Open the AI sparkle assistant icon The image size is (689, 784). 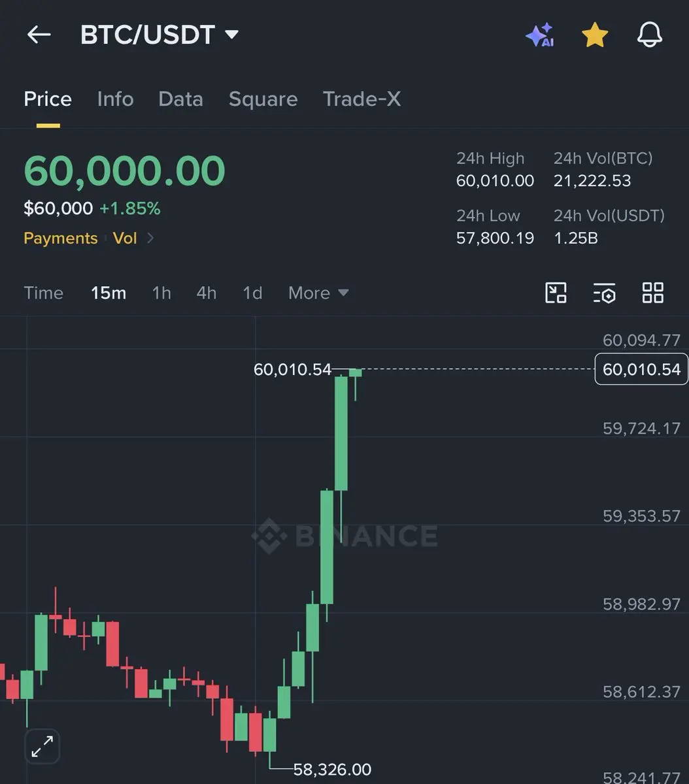tap(540, 35)
